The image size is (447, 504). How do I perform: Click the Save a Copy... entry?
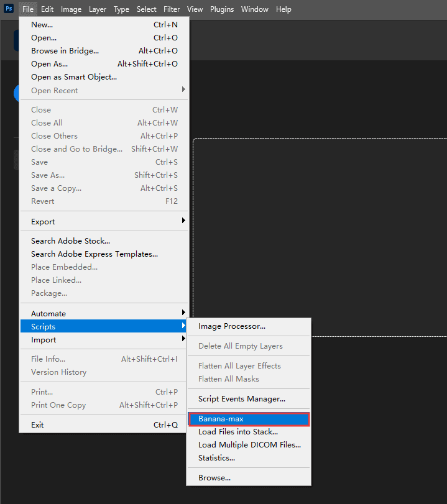[104, 188]
